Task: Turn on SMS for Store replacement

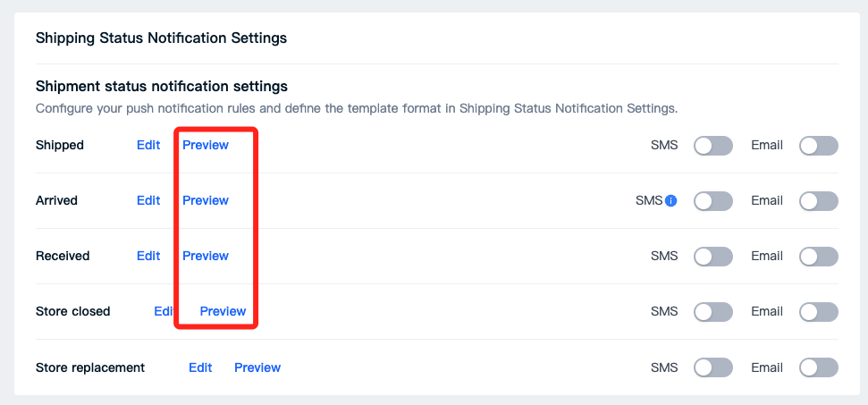Action: tap(713, 367)
